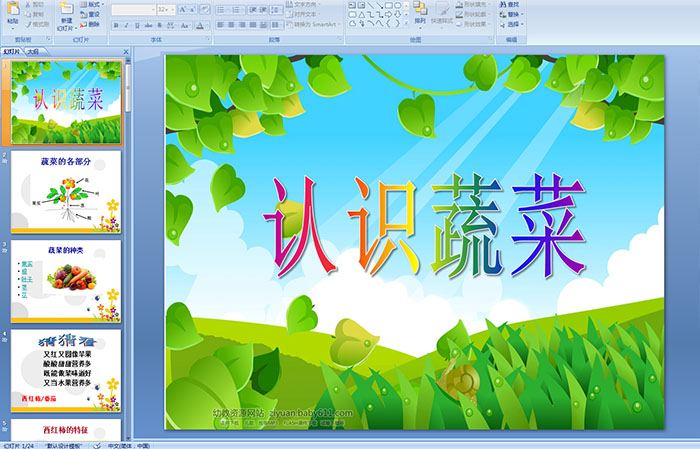
Task: Open the Paste options arrow
Action: click(13, 29)
